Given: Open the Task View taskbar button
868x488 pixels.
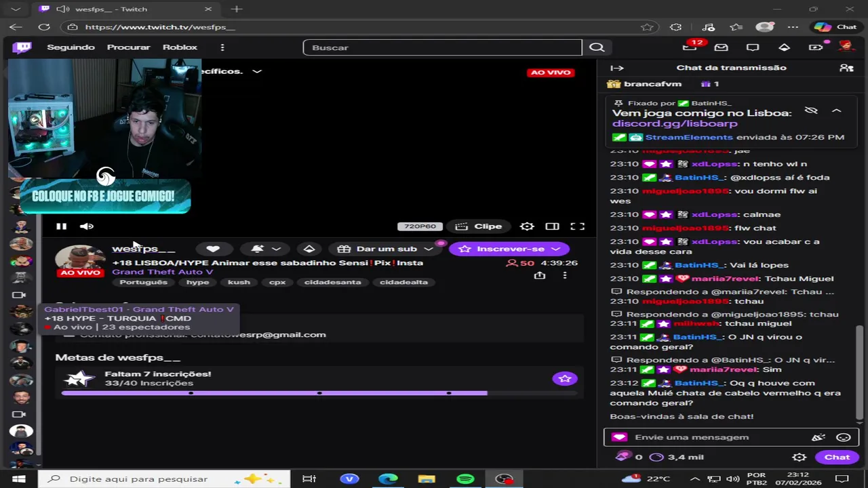Looking at the screenshot, I should 309,479.
